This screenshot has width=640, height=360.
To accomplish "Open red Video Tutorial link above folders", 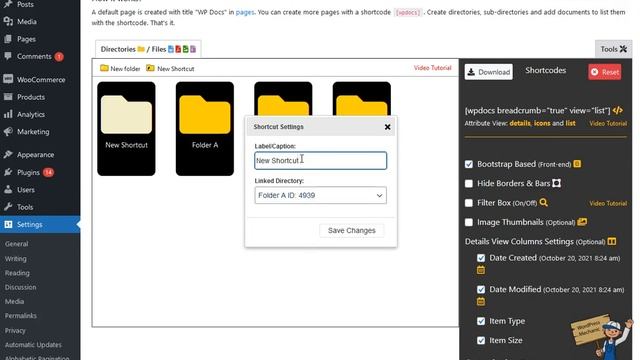I will tap(433, 68).
